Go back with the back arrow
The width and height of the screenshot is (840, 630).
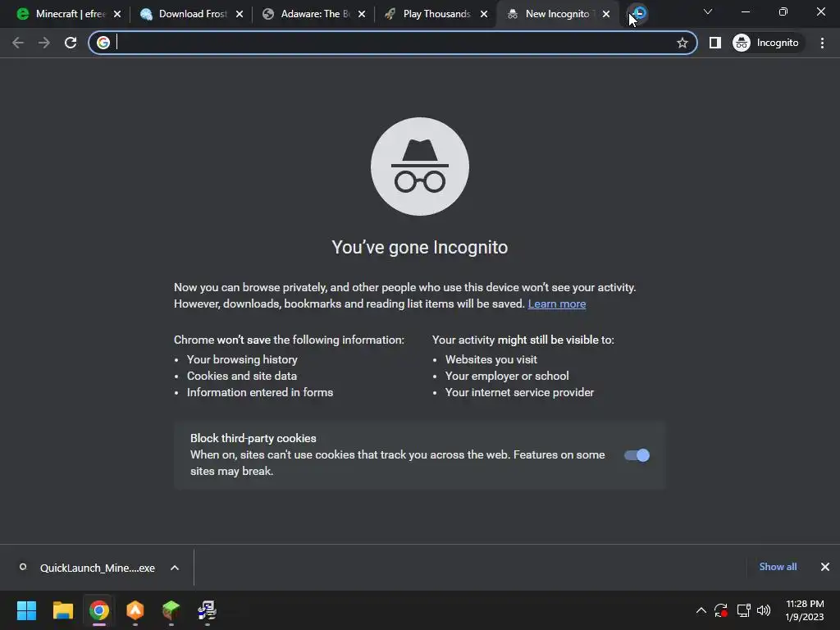pyautogui.click(x=18, y=43)
